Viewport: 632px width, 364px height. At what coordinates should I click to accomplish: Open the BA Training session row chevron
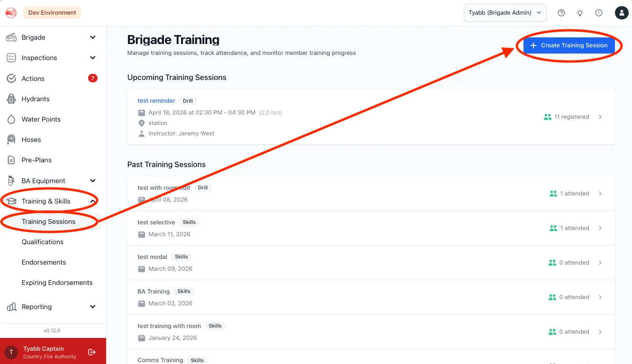[x=600, y=297]
